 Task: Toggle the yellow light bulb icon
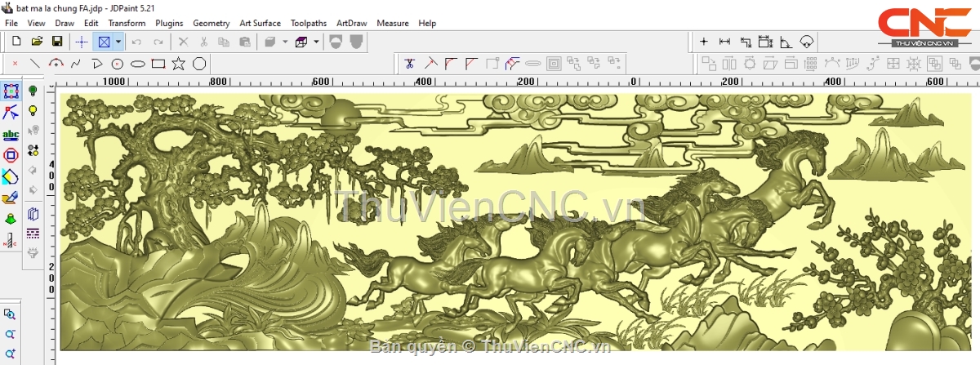pyautogui.click(x=33, y=111)
